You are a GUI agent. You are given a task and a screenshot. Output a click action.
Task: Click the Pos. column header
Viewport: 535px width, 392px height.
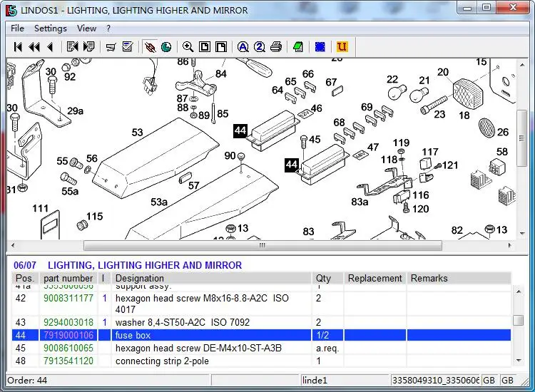[25, 278]
